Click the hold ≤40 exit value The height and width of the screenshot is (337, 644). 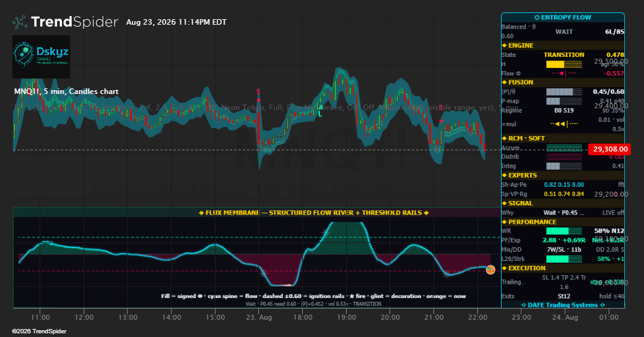[x=612, y=296]
